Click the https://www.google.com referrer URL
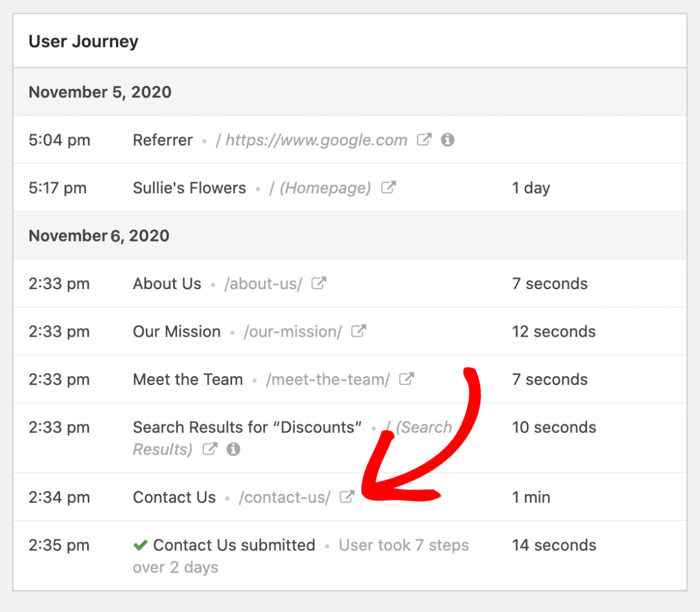This screenshot has height=612, width=700. (316, 140)
